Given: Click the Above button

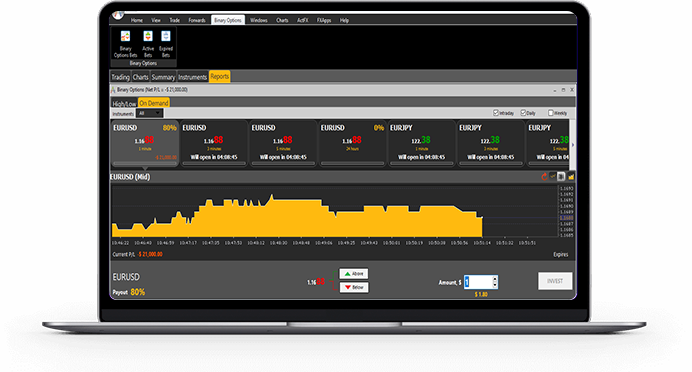Looking at the screenshot, I should (354, 274).
